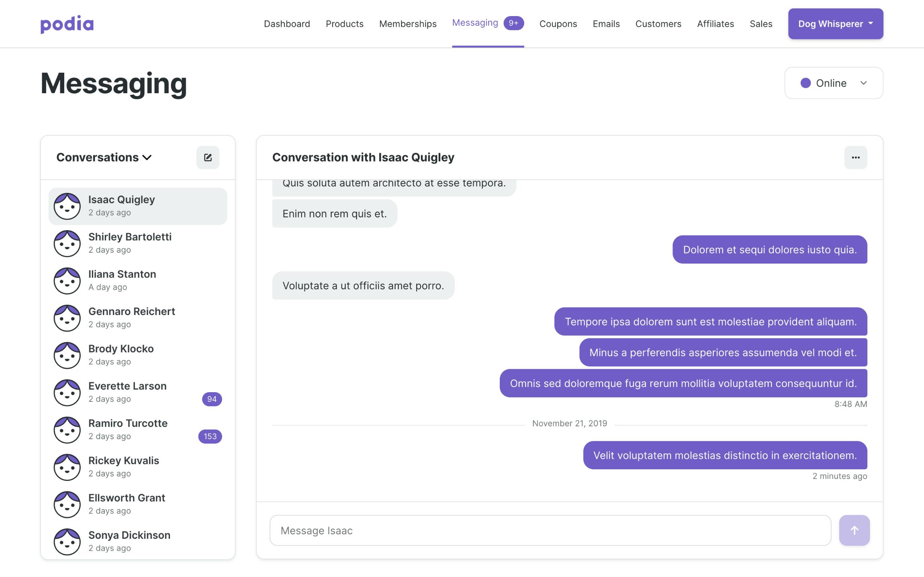Go to the Dashboard tab

pos(287,24)
